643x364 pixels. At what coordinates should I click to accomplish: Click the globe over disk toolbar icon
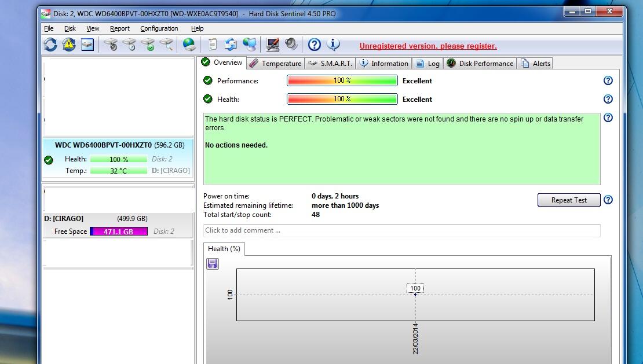point(189,44)
